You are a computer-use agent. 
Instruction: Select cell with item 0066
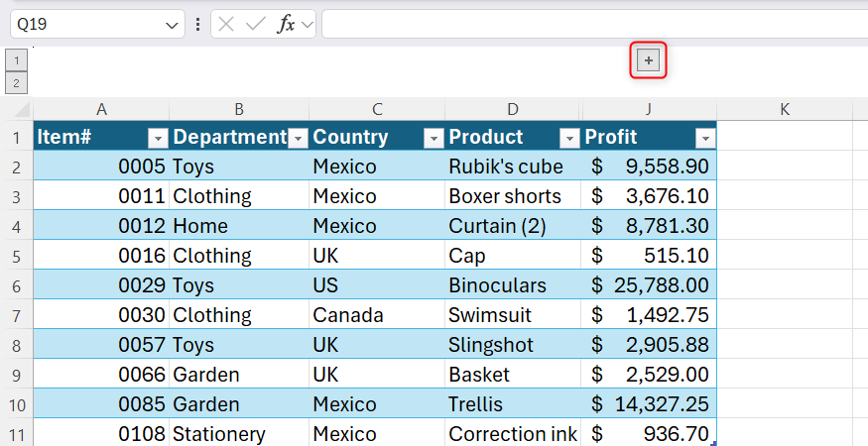click(x=101, y=375)
